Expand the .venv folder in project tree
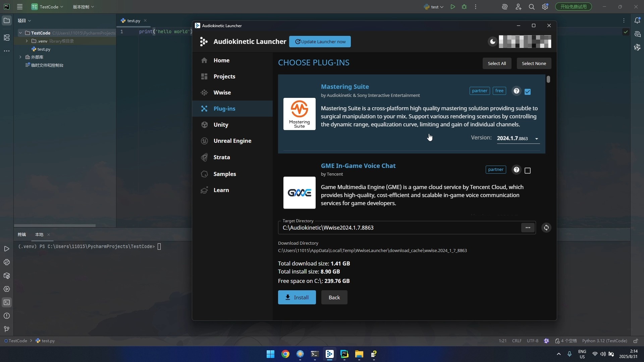This screenshot has height=362, width=644. pyautogui.click(x=26, y=41)
